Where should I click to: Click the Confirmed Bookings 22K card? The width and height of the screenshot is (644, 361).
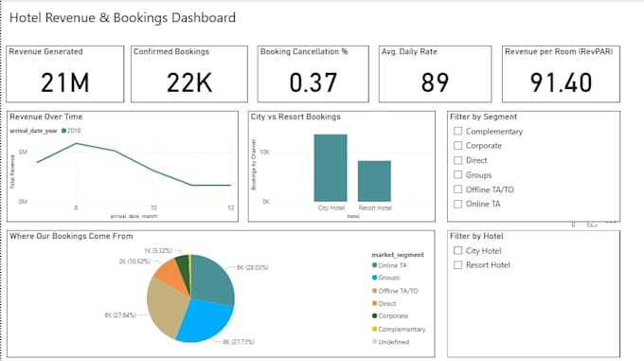pyautogui.click(x=189, y=74)
